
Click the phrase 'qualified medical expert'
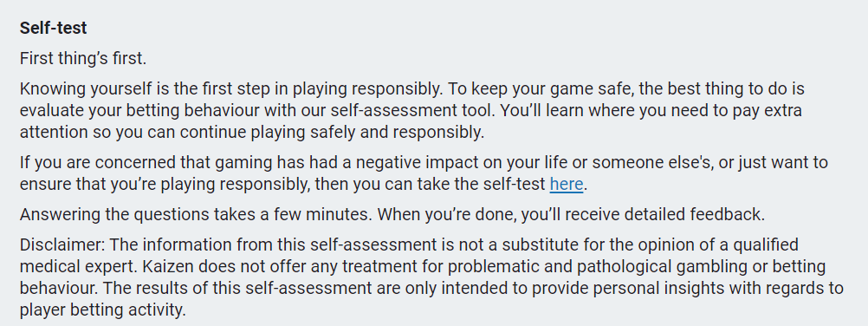point(409,255)
